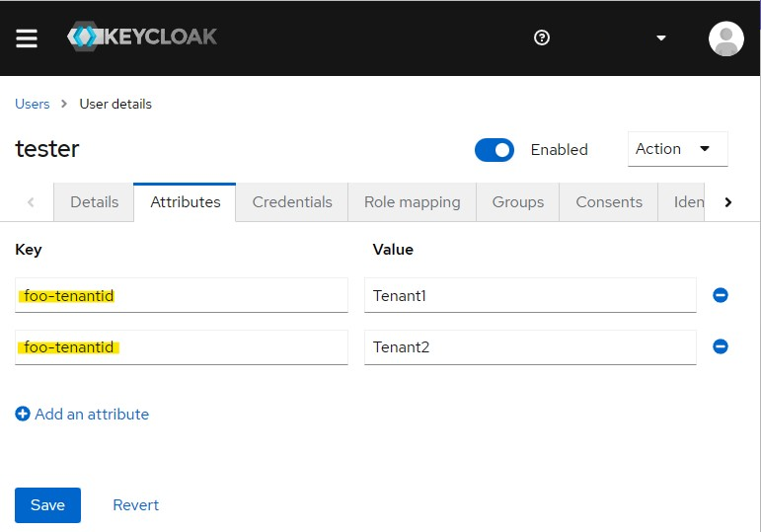Open the hamburger navigation menu
The width and height of the screenshot is (761, 532).
27,38
